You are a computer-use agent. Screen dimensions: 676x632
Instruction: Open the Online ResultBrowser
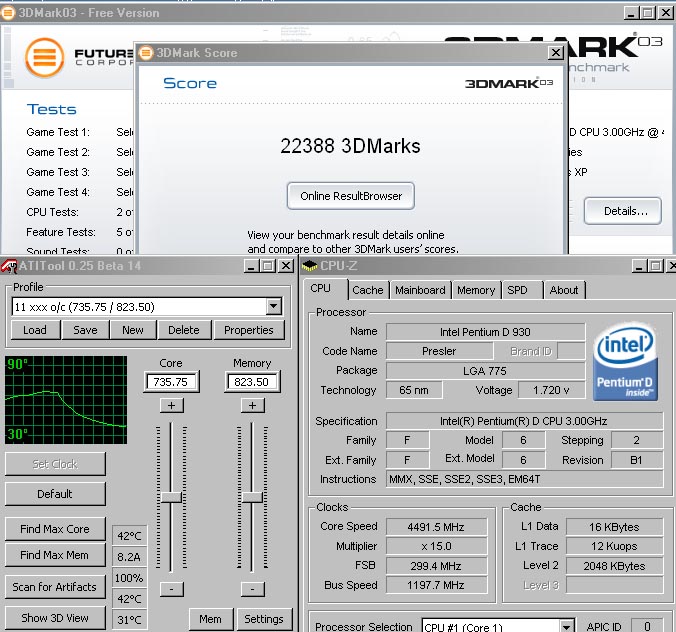click(x=351, y=196)
